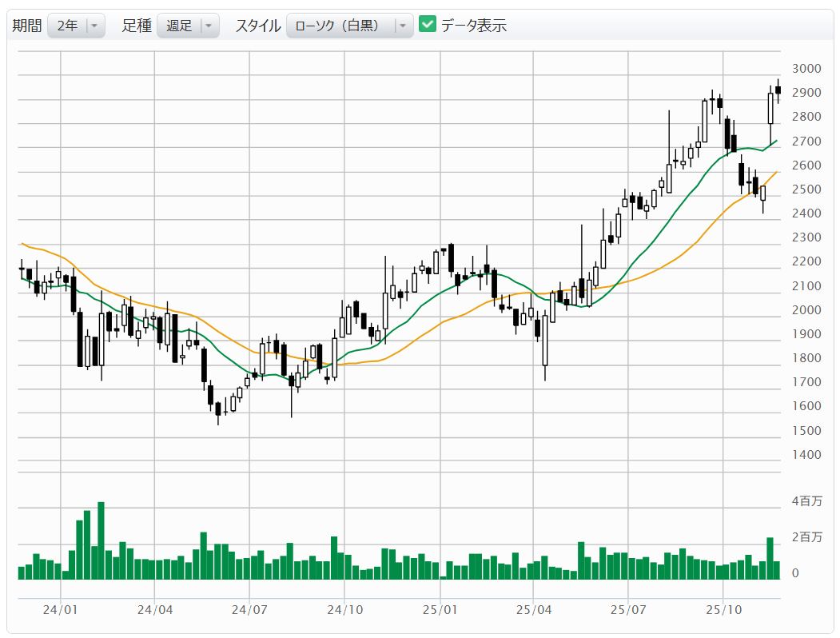This screenshot has width=840, height=638.
Task: Select the 24/07 date on the x-axis
Action: click(249, 610)
